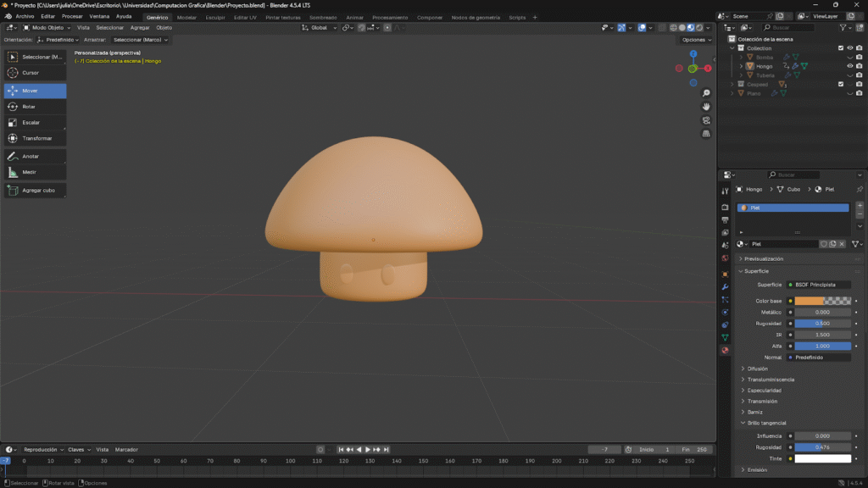Hide the Hongo object in the outliner
Screen dimensions: 868x488
click(850, 66)
